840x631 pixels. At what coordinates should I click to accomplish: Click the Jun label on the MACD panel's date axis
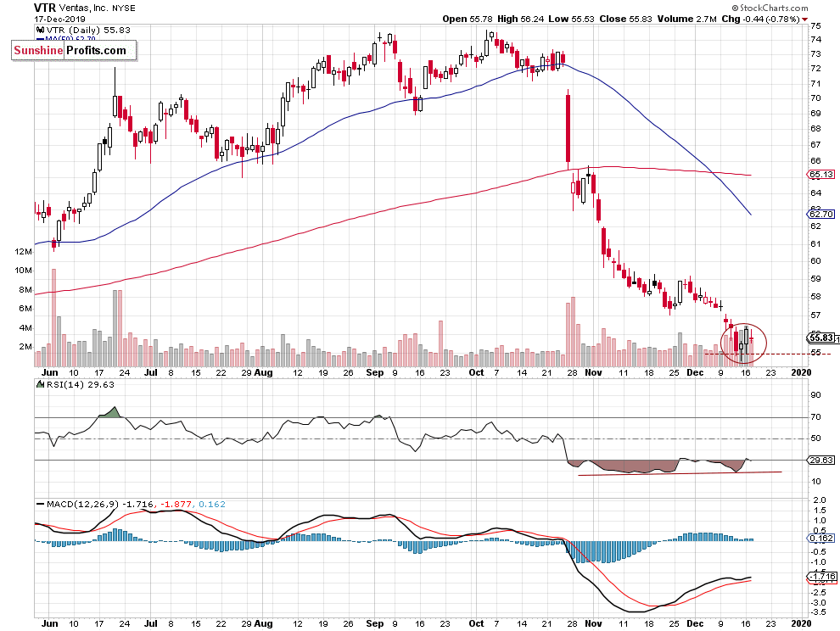(x=49, y=623)
